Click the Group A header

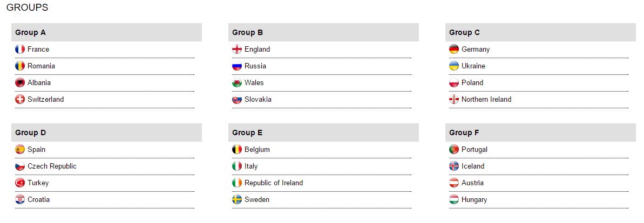pyautogui.click(x=31, y=32)
